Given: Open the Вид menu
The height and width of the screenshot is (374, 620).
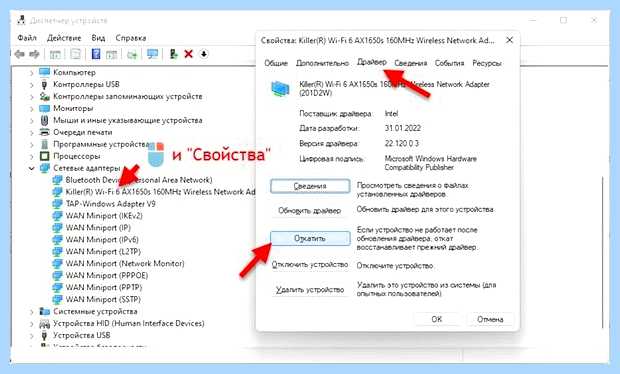Looking at the screenshot, I should click(x=98, y=38).
